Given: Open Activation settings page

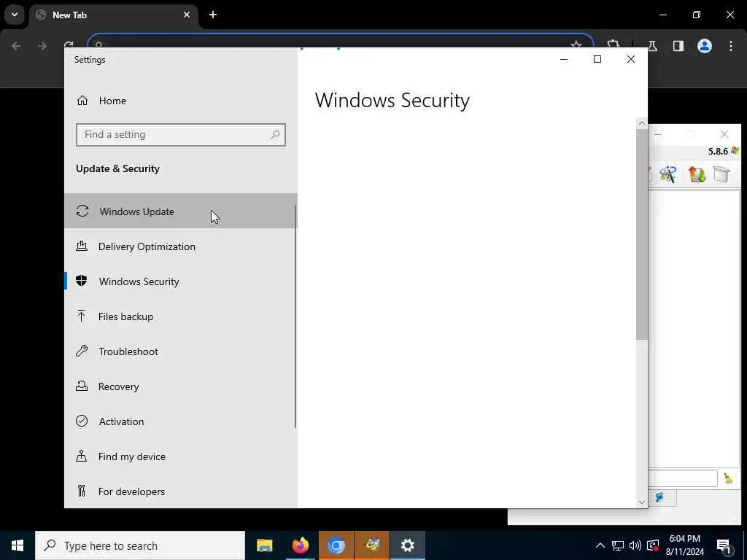Looking at the screenshot, I should 181,421.
